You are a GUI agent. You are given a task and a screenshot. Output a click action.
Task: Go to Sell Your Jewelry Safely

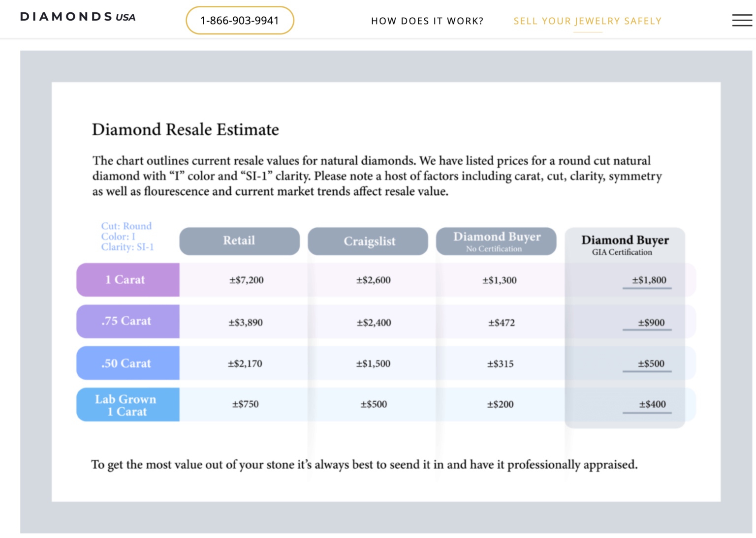(587, 21)
